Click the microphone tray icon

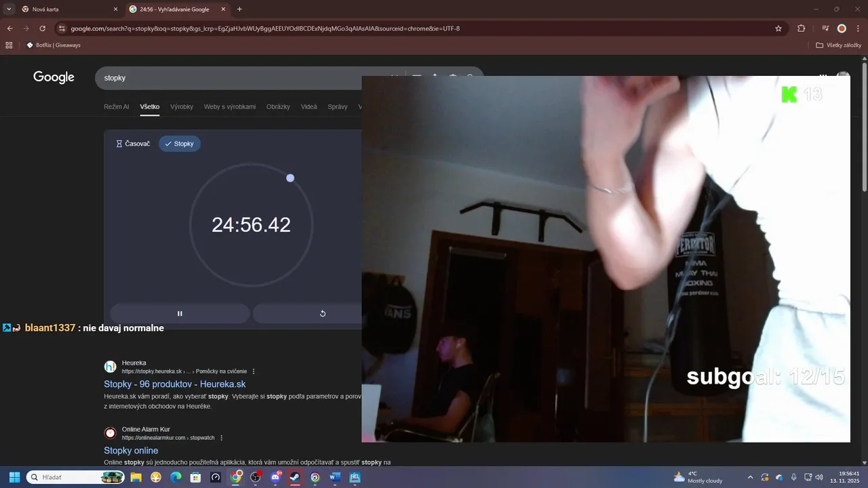coord(793,477)
